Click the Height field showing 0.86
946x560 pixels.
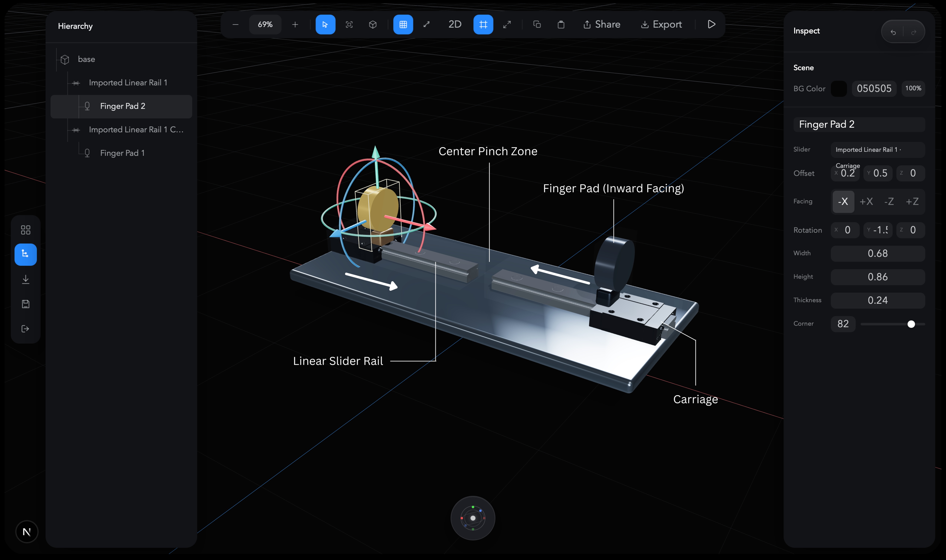(x=878, y=277)
